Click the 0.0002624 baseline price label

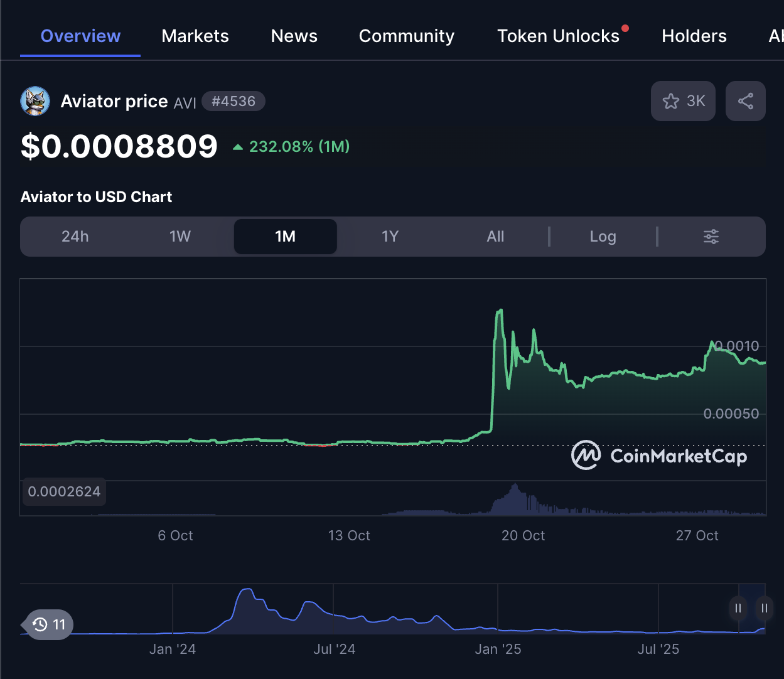click(64, 492)
